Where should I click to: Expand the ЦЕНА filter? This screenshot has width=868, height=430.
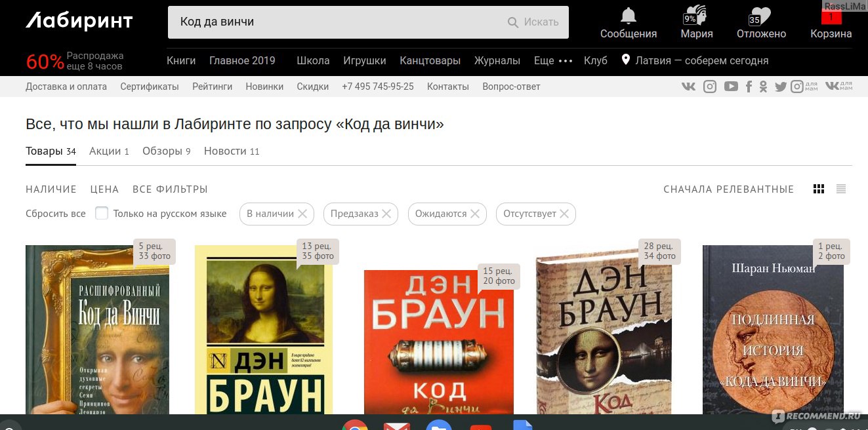(x=104, y=189)
